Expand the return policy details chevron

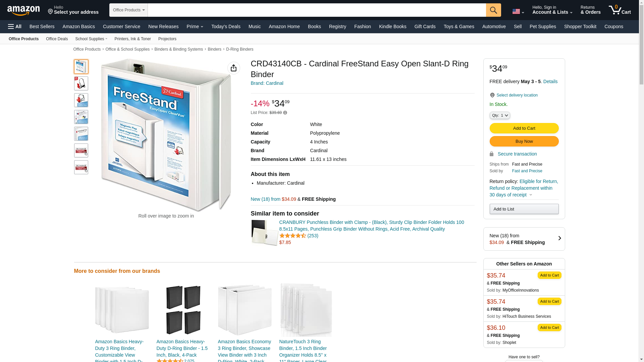(x=531, y=195)
